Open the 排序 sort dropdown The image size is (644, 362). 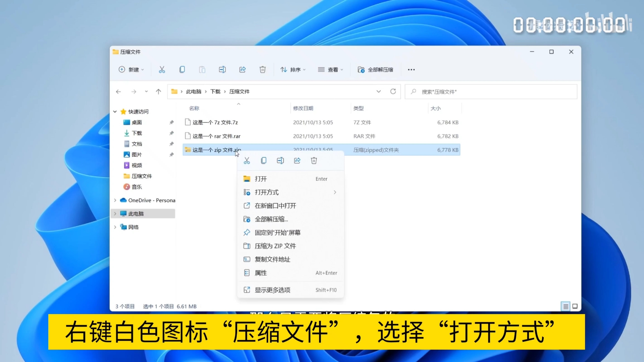coord(293,69)
